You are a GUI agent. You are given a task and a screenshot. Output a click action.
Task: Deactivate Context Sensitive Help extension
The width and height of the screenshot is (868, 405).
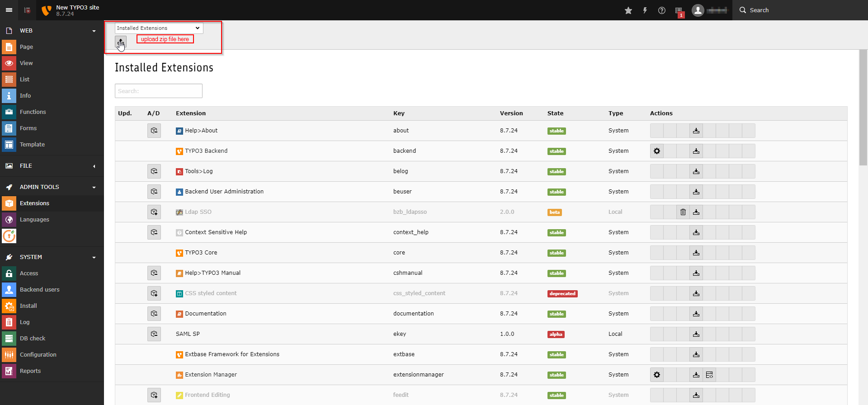pos(154,232)
